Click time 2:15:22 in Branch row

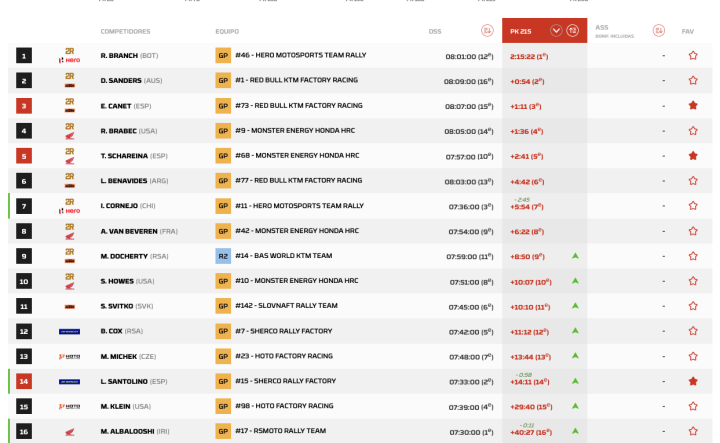529,56
